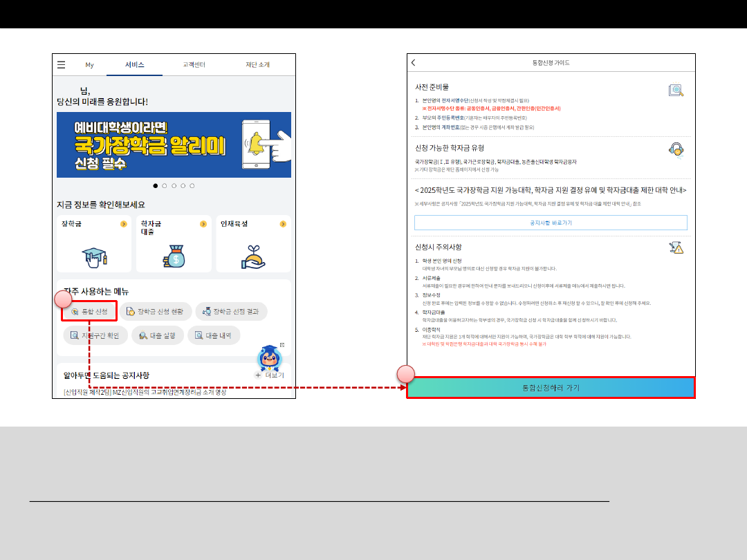This screenshot has height=560, width=747.
Task: Close the mascot chatbot popup
Action: coord(282,344)
